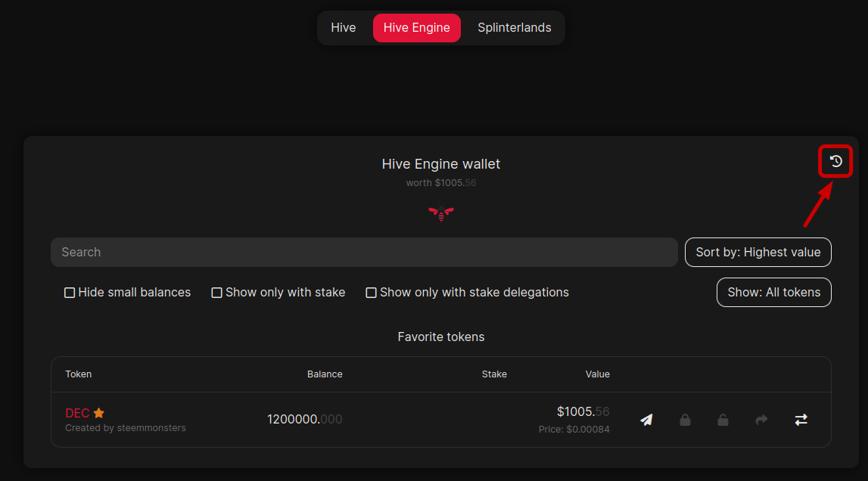The image size is (868, 481).
Task: Click the Stake column header
Action: pyautogui.click(x=494, y=374)
